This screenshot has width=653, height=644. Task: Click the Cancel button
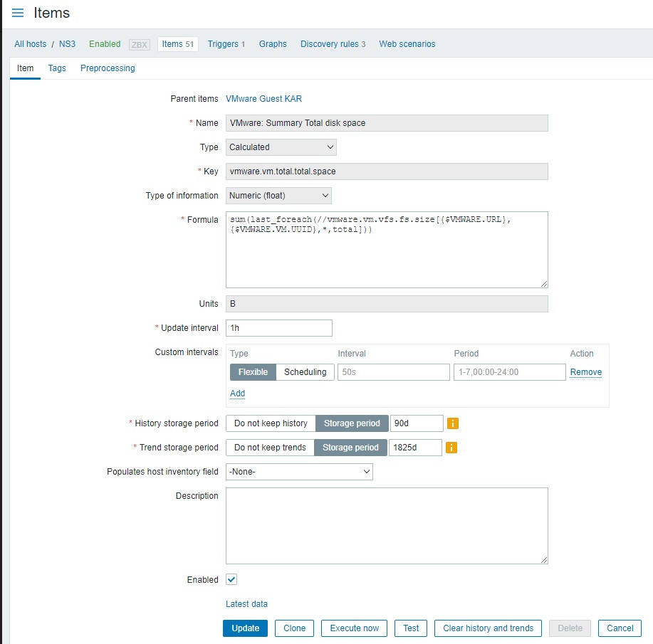click(620, 628)
